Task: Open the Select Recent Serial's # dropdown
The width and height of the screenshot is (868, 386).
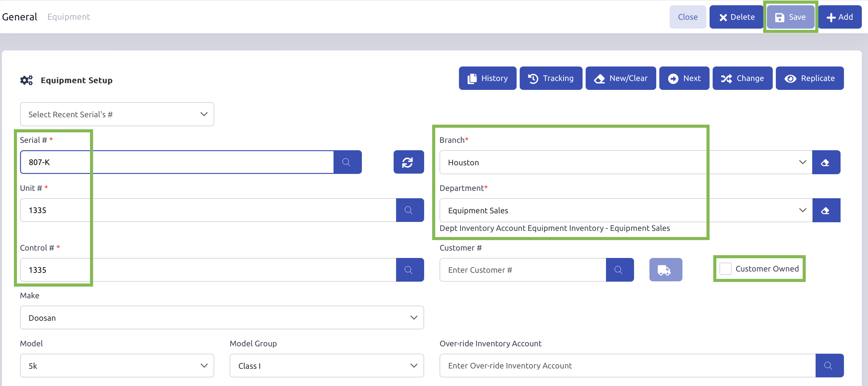Action: (x=117, y=115)
